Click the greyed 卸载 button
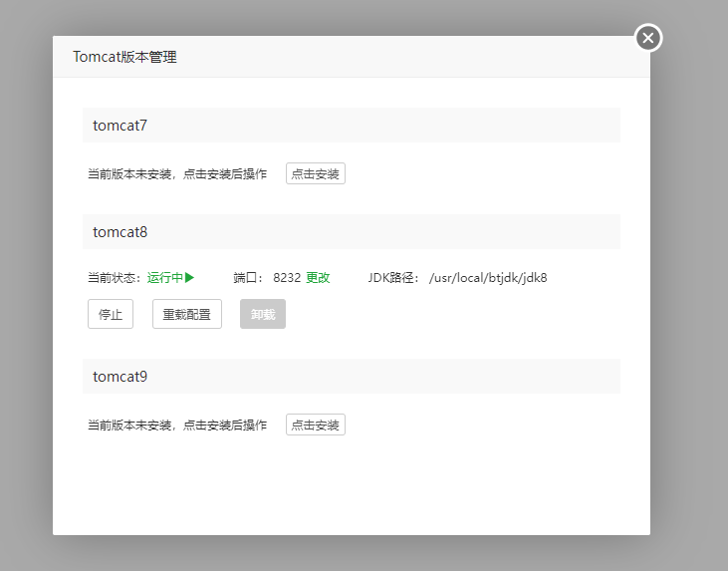728x571 pixels. (263, 314)
